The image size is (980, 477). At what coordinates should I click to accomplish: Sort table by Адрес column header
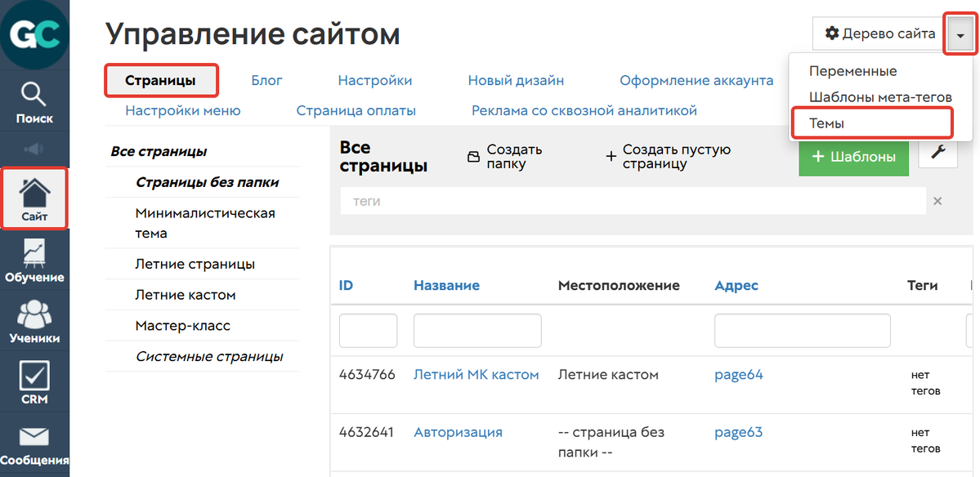coord(736,285)
